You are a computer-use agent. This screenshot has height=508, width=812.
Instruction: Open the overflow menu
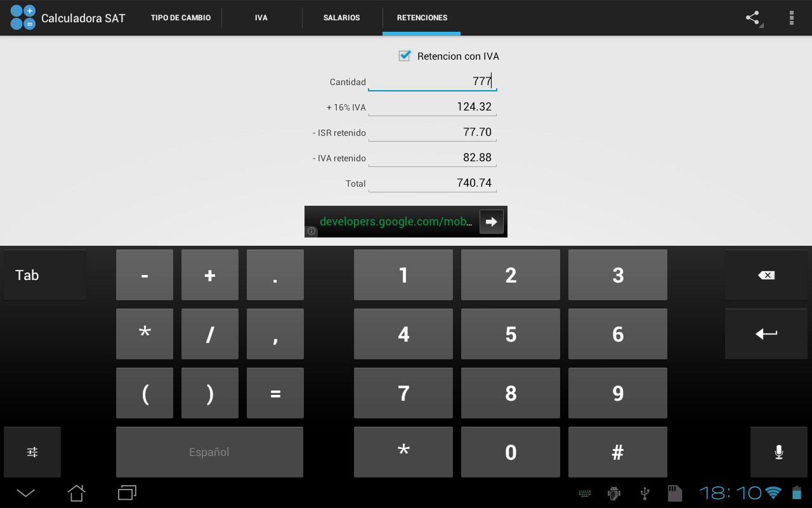791,17
